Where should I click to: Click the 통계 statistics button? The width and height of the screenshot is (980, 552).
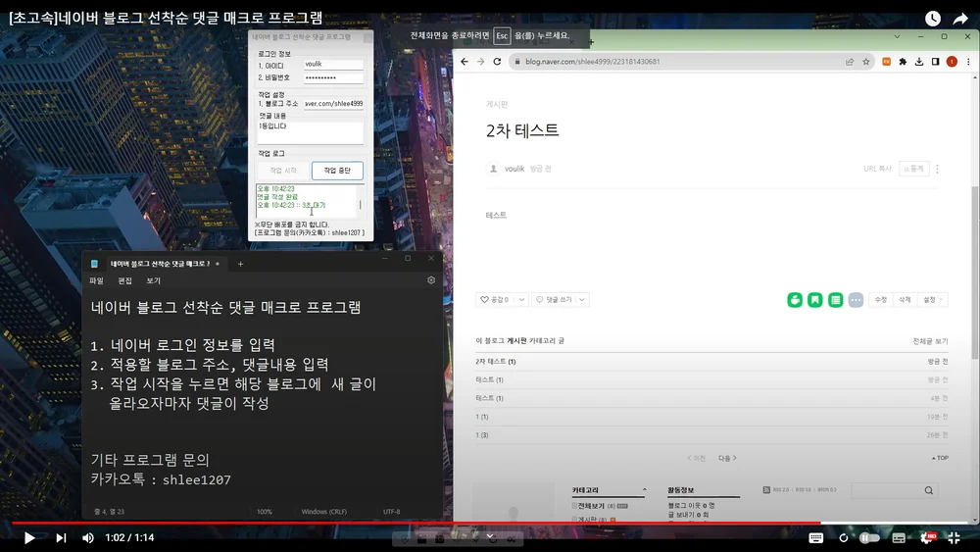point(913,169)
